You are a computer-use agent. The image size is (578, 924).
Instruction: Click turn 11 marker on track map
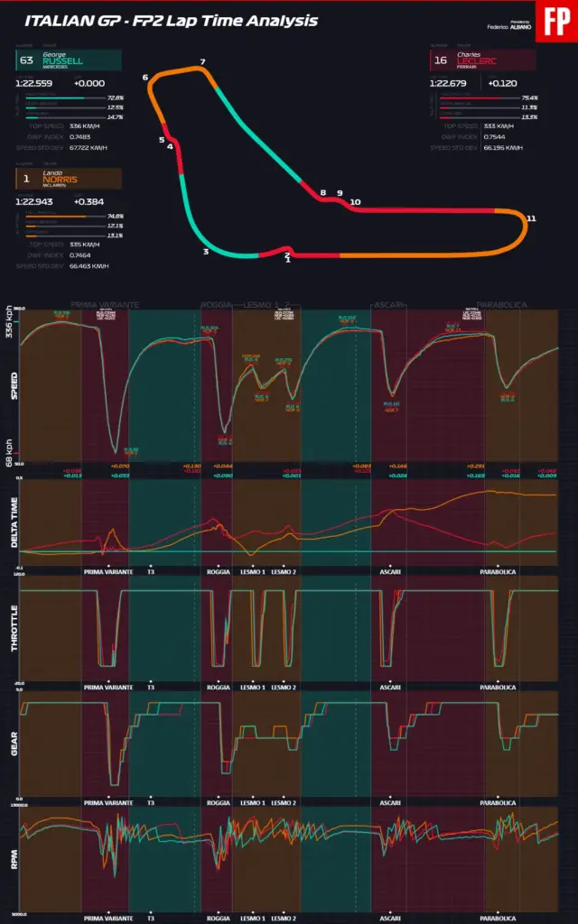pyautogui.click(x=531, y=218)
